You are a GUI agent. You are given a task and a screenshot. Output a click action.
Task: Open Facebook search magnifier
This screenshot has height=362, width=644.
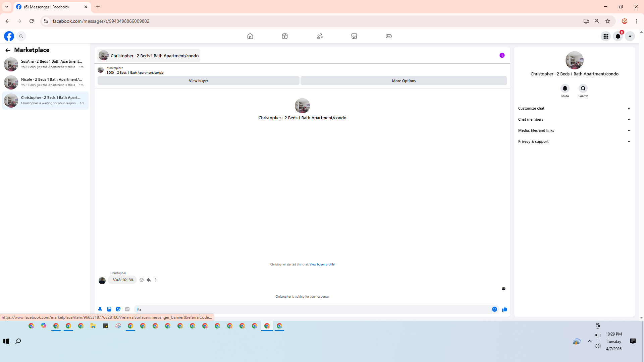point(21,36)
